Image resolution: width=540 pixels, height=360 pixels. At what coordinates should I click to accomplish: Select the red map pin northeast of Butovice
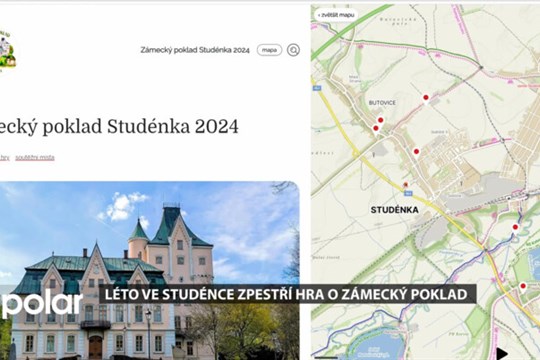click(426, 99)
